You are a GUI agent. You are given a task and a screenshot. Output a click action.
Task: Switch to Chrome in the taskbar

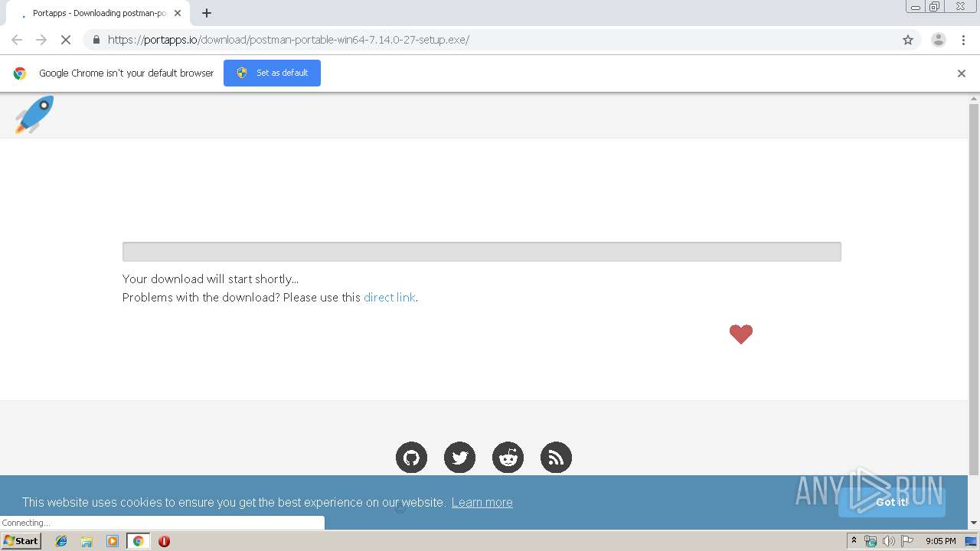139,541
